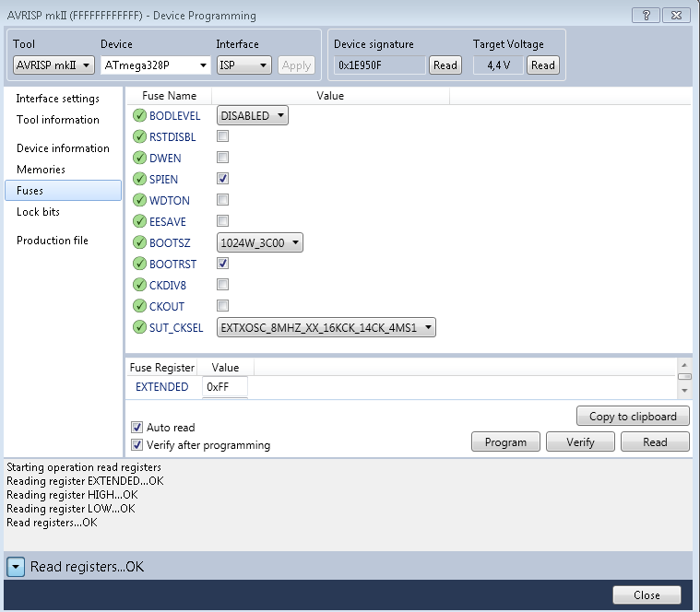Click the green status icon beside EESAVE

click(140, 221)
